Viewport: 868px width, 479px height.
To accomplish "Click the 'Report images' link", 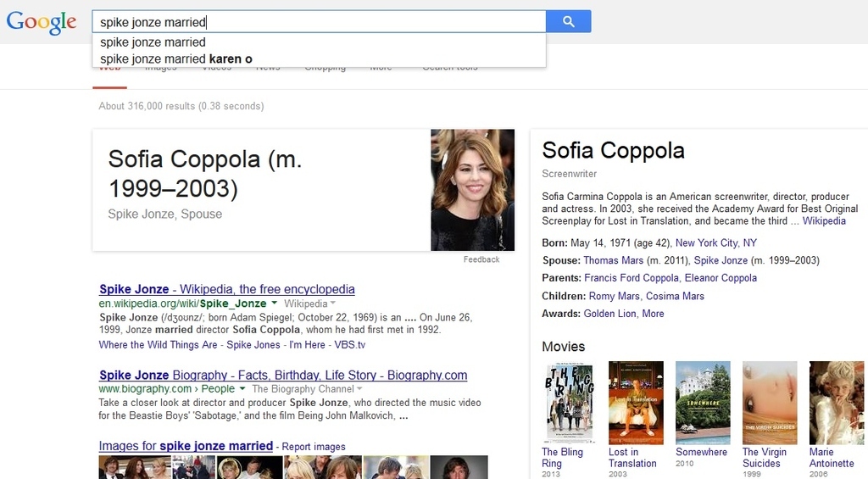I will tap(314, 446).
